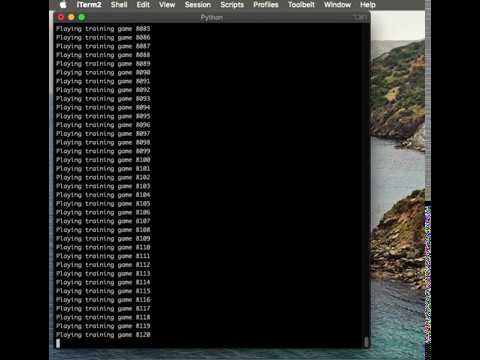Click line 'Playing training game 8119'
Viewport: 480px width, 360px height.
click(103, 326)
